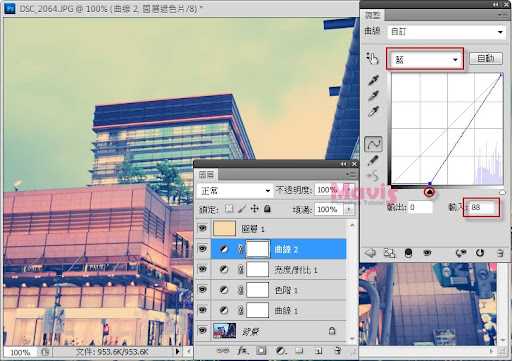Screen dimensions: 512x361
Task: Click the black point slider under curve
Action: [429, 192]
